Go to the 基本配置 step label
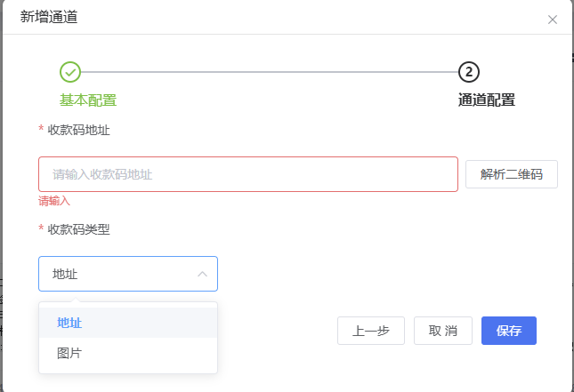This screenshot has height=392, width=574. coord(88,100)
